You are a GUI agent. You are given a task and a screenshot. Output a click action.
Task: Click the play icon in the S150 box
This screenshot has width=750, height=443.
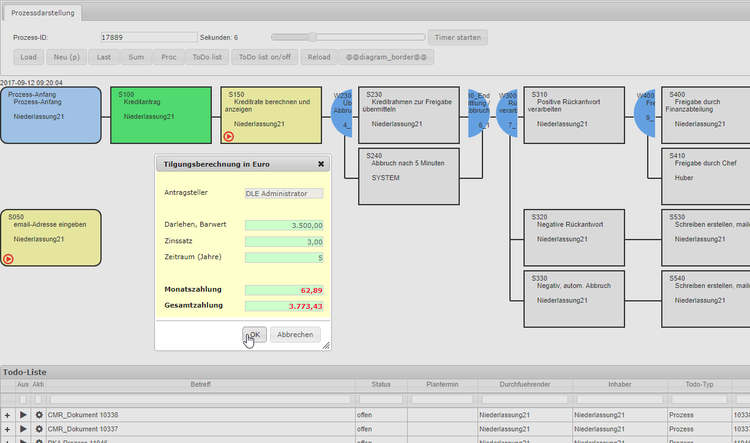coord(229,137)
